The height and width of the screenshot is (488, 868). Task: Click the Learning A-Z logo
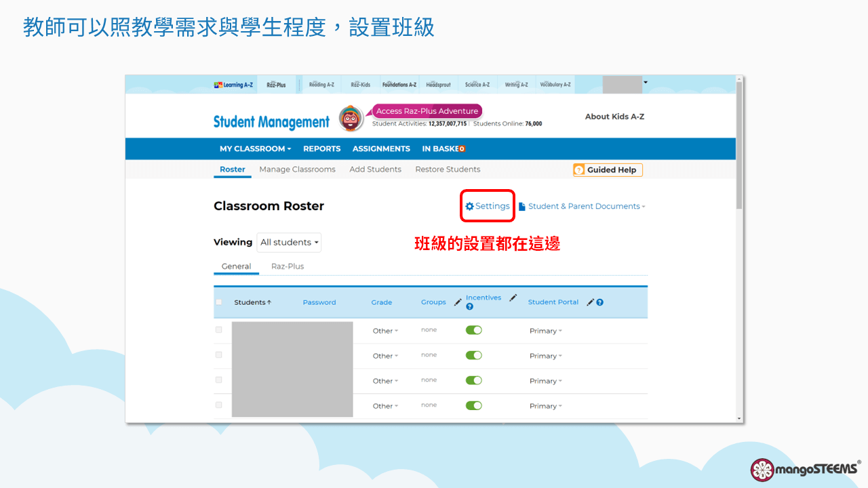pyautogui.click(x=233, y=85)
